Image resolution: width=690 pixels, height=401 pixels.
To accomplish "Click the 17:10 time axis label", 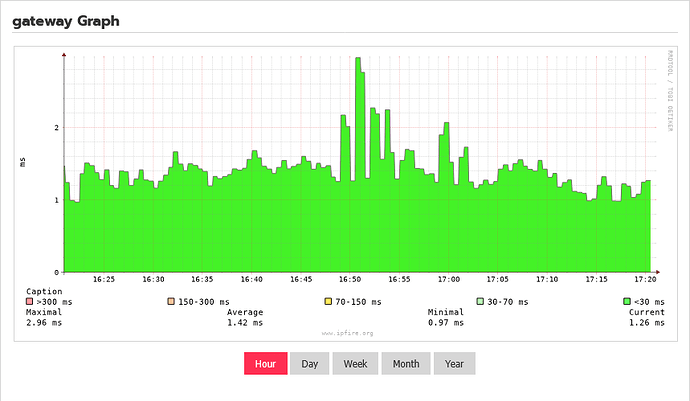I will tap(547, 279).
